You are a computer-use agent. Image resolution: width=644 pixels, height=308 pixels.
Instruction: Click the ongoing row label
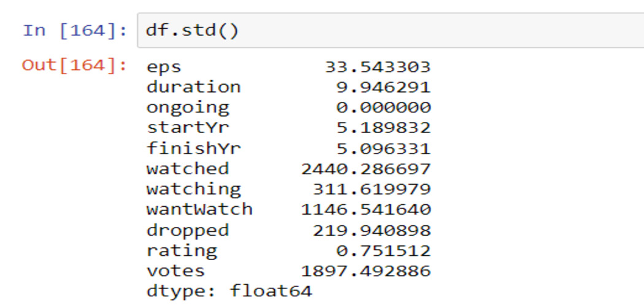tap(188, 107)
